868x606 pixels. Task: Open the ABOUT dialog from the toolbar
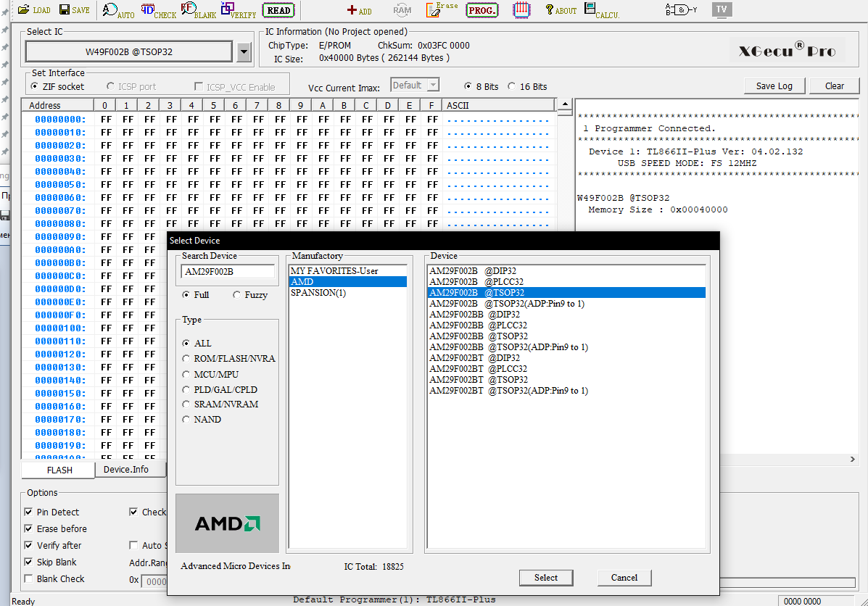pos(561,10)
